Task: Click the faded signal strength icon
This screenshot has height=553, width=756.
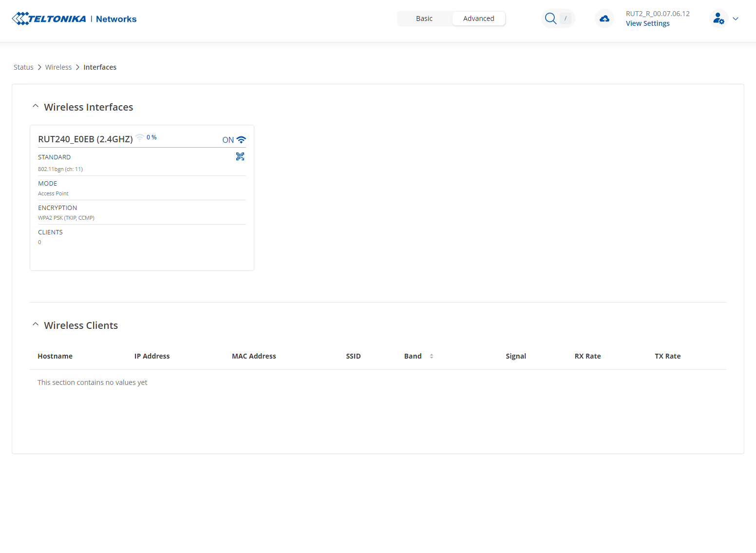Action: 140,138
